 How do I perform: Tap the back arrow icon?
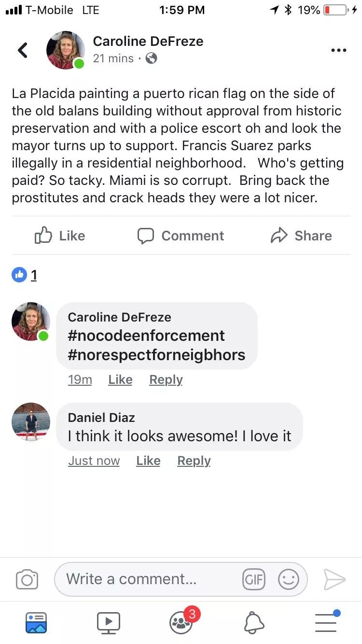[x=23, y=50]
